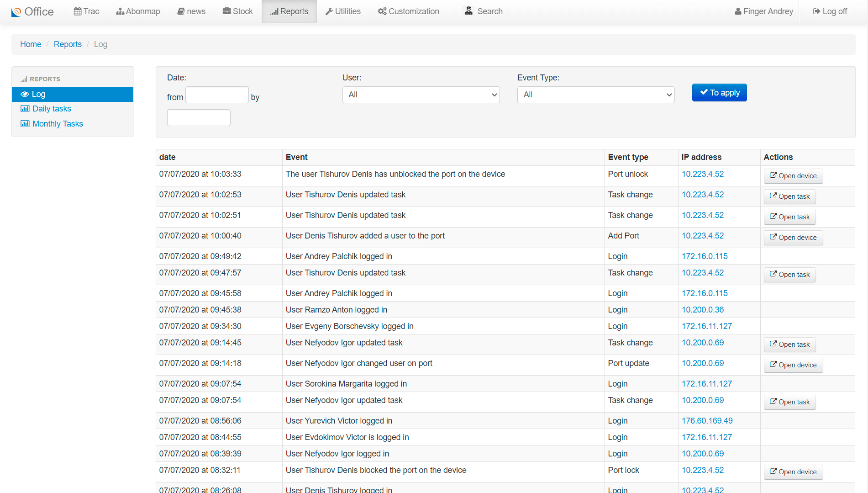Image resolution: width=868 pixels, height=493 pixels.
Task: Focus the 'by' end date input field
Action: (x=199, y=117)
